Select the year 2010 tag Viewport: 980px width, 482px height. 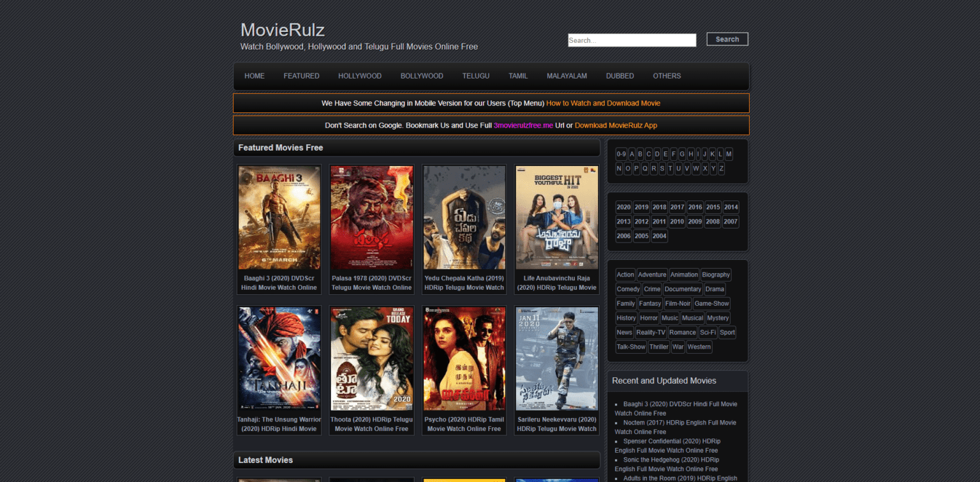click(677, 222)
